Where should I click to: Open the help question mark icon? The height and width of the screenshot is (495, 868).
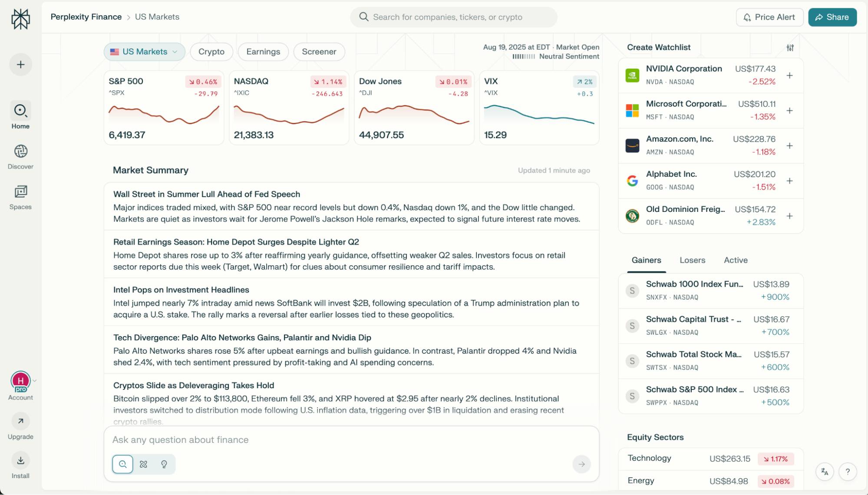click(x=847, y=472)
